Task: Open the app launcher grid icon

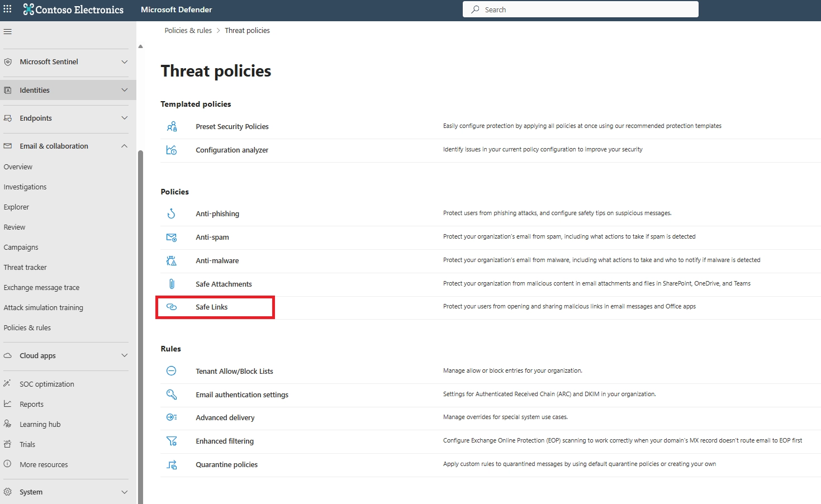Action: pyautogui.click(x=7, y=9)
